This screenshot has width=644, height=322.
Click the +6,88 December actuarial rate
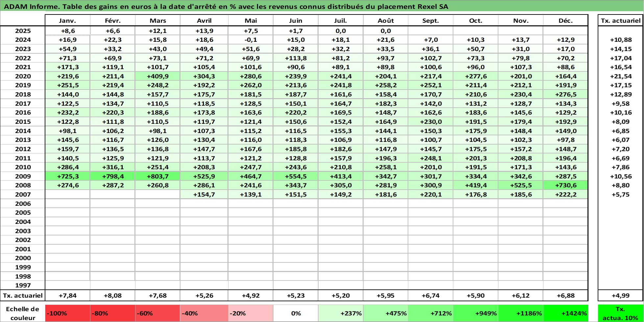[x=565, y=295]
